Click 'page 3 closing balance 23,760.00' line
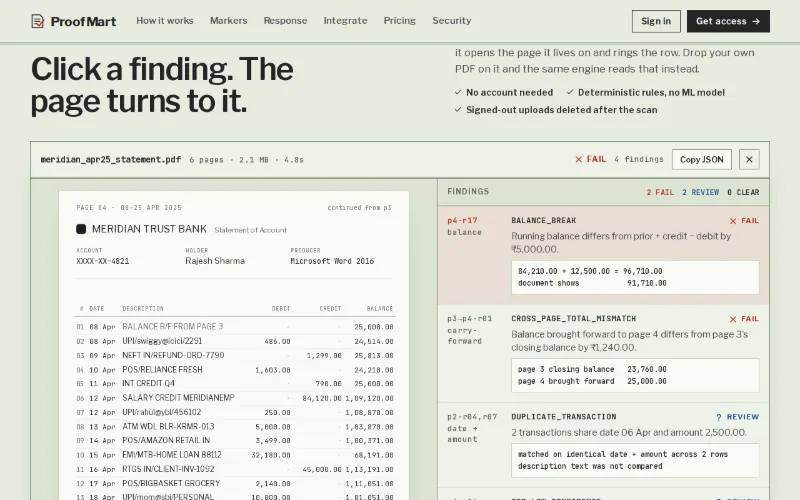800x500 pixels. click(x=592, y=369)
